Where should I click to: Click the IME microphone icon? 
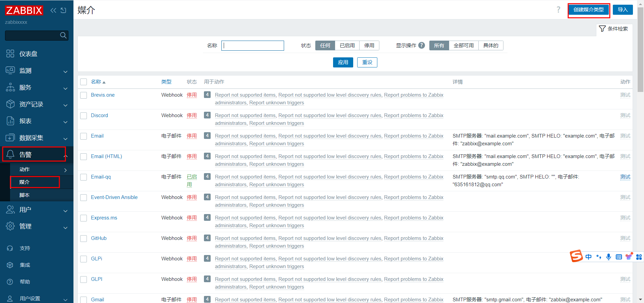click(x=608, y=257)
